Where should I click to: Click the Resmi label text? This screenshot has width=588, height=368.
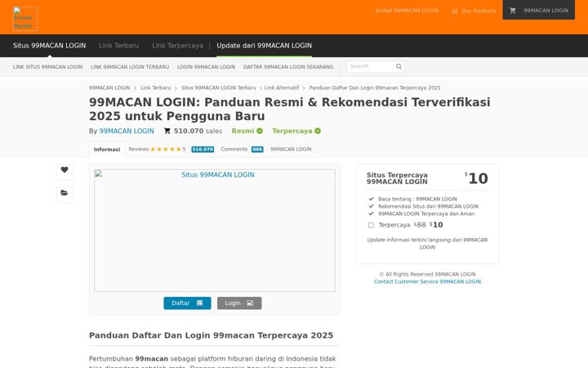click(243, 131)
